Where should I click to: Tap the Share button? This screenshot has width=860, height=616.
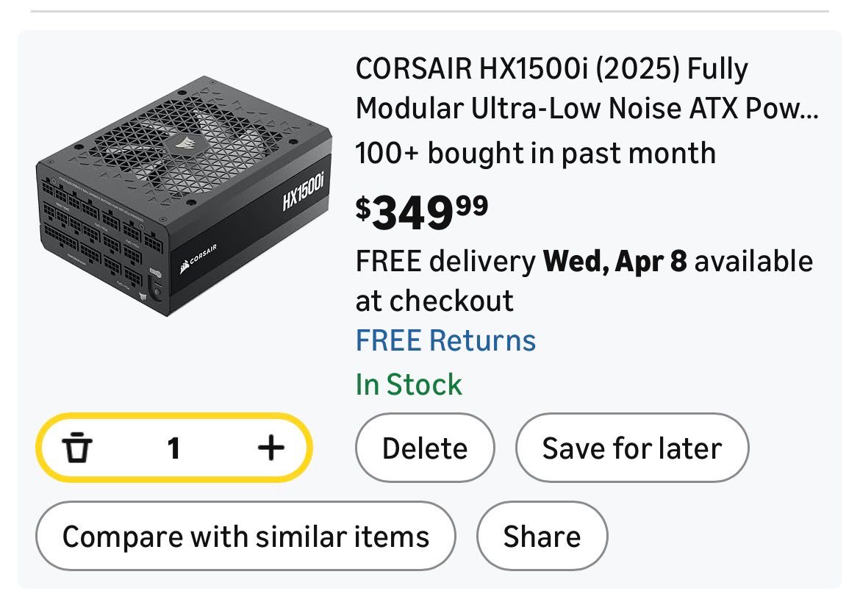[542, 537]
